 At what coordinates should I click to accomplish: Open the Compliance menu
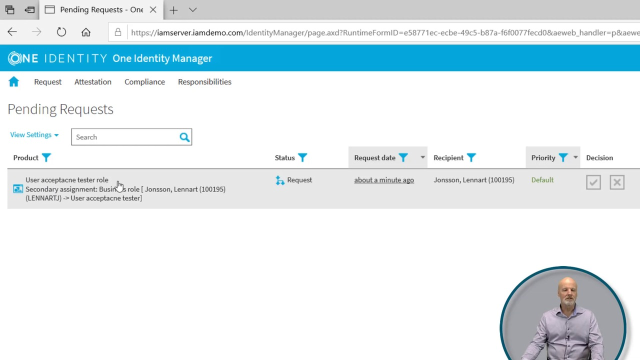pos(145,82)
